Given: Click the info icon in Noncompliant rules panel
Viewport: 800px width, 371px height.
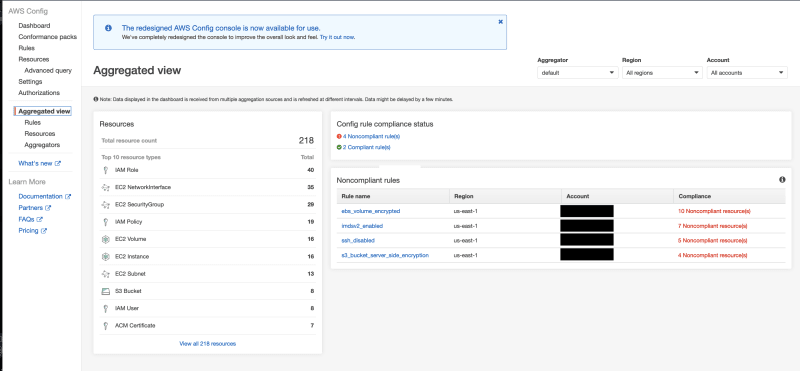Looking at the screenshot, I should point(782,180).
